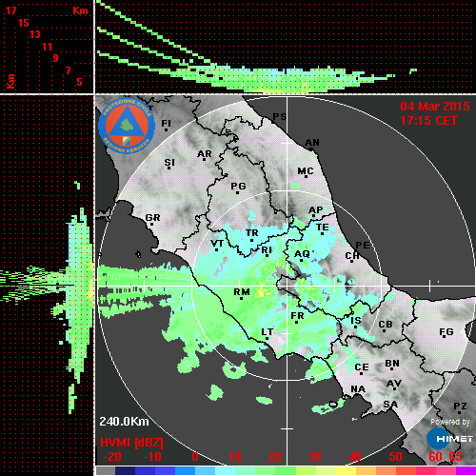The width and height of the screenshot is (476, 476).
Task: Click the HVMI [dBZ] legend label
Action: (x=131, y=443)
